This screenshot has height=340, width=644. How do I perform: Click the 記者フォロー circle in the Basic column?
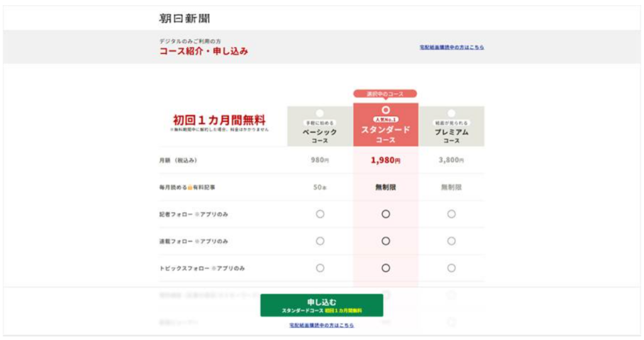point(320,214)
